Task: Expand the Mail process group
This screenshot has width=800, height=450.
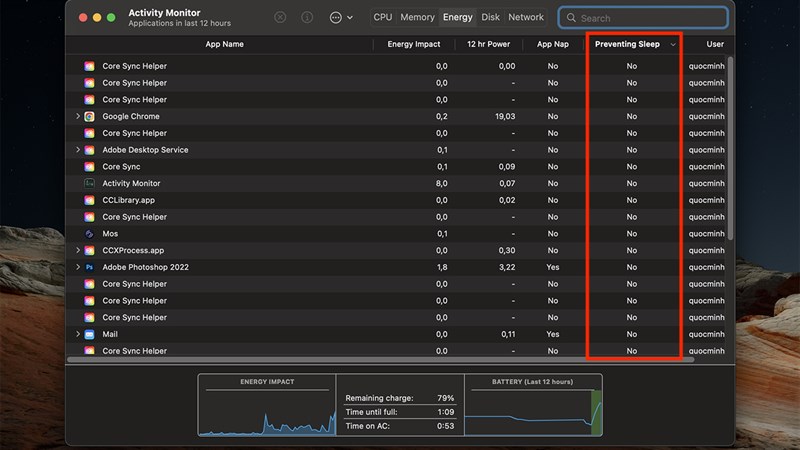Action: [78, 335]
